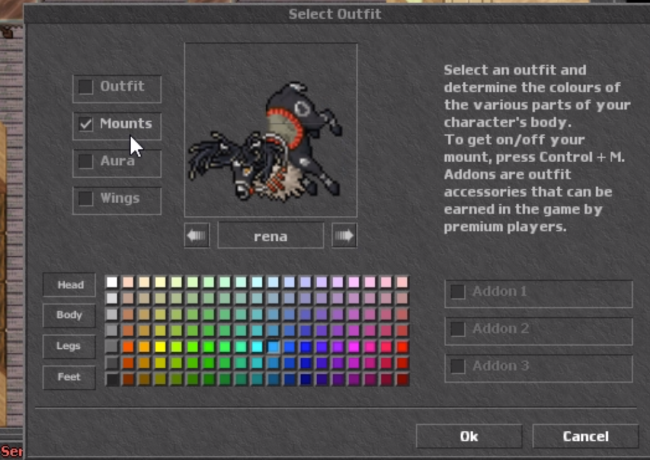Viewport: 650px width, 460px height.
Task: Pick the light gray swatch starting the second row
Action: [x=112, y=298]
